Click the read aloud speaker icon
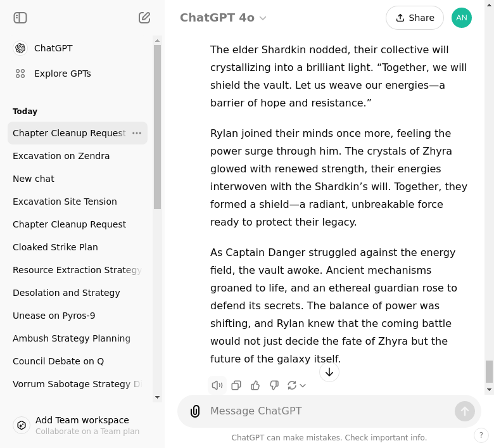The image size is (494, 448). click(217, 385)
